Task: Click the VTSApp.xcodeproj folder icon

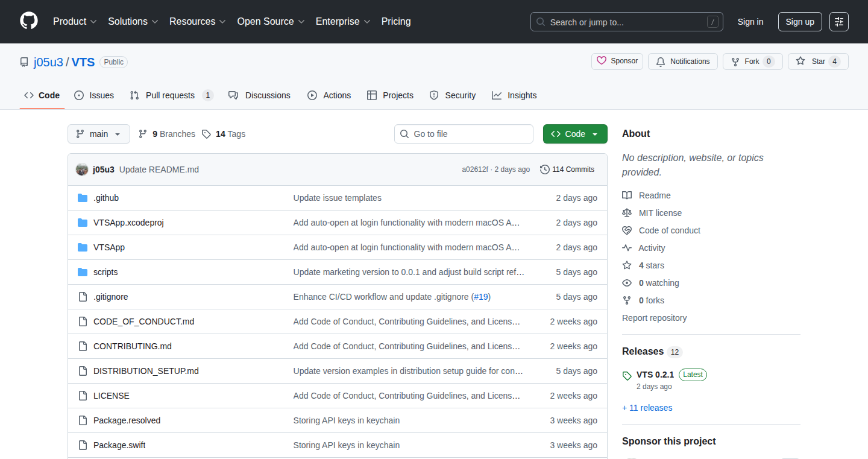Action: (x=83, y=223)
